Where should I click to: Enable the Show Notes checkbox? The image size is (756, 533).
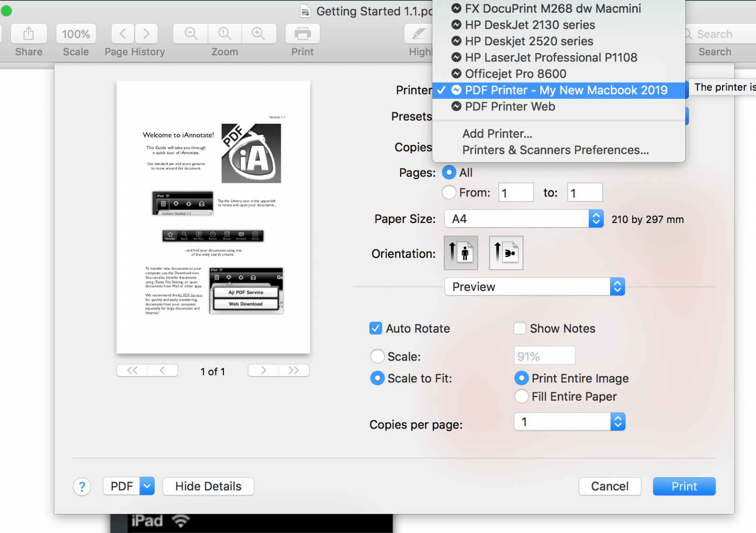pos(520,328)
